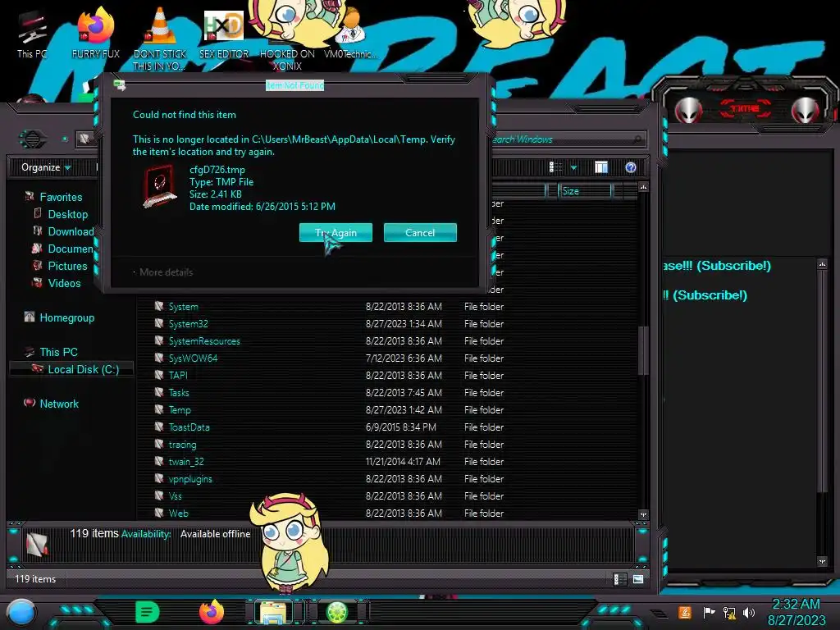This screenshot has width=840, height=630.
Task: Open the Organize dropdown menu
Action: click(x=46, y=167)
